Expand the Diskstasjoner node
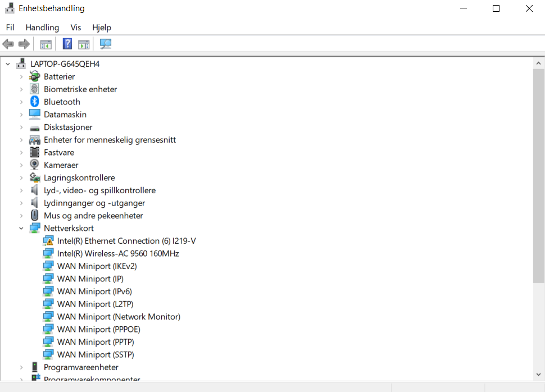This screenshot has width=545, height=392. point(21,127)
